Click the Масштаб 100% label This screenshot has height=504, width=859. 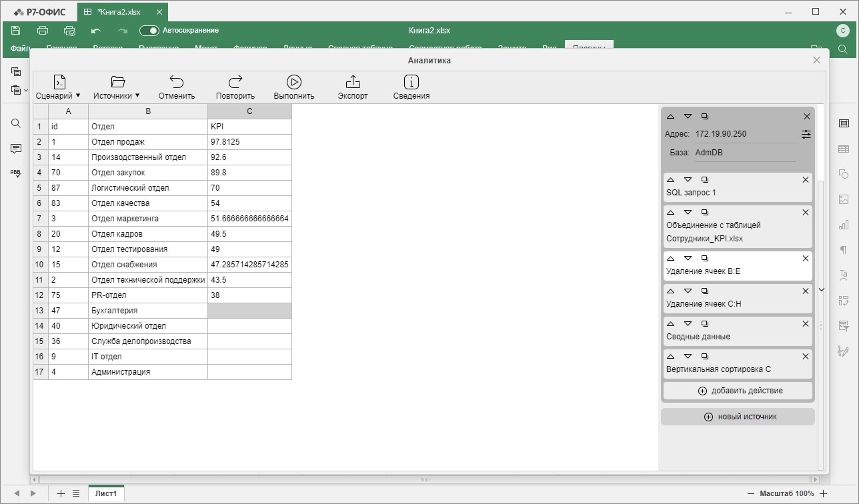tap(788, 494)
